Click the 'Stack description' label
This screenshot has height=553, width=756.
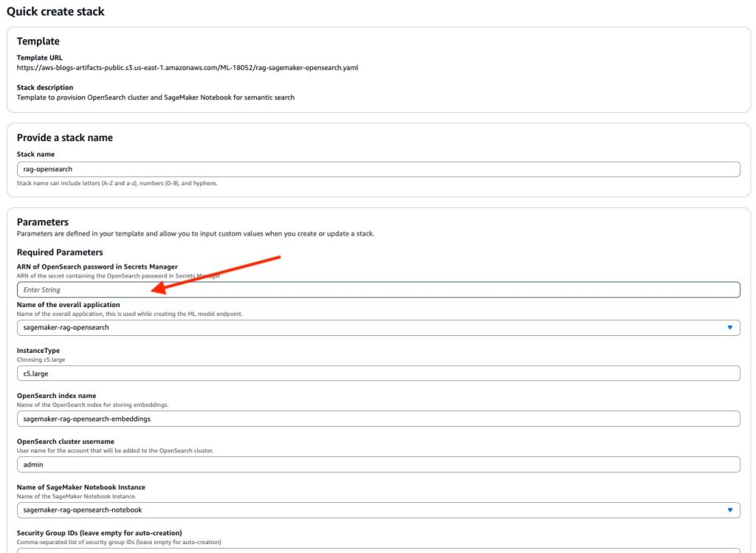tap(45, 88)
